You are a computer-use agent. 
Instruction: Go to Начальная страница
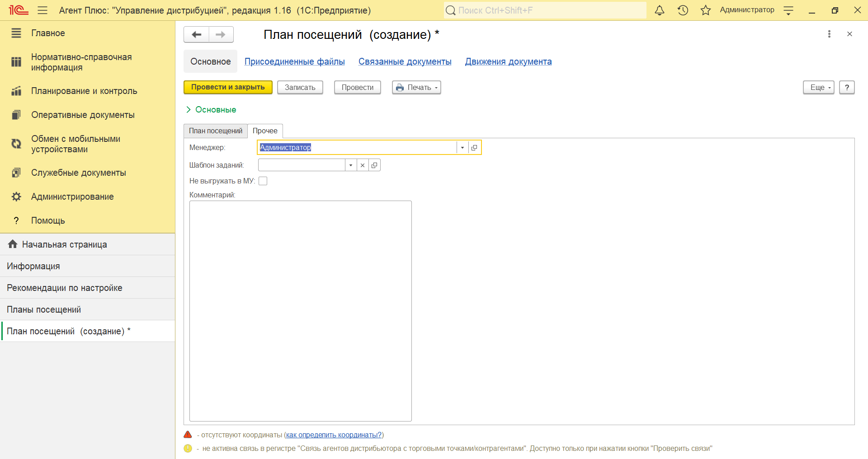(x=87, y=244)
